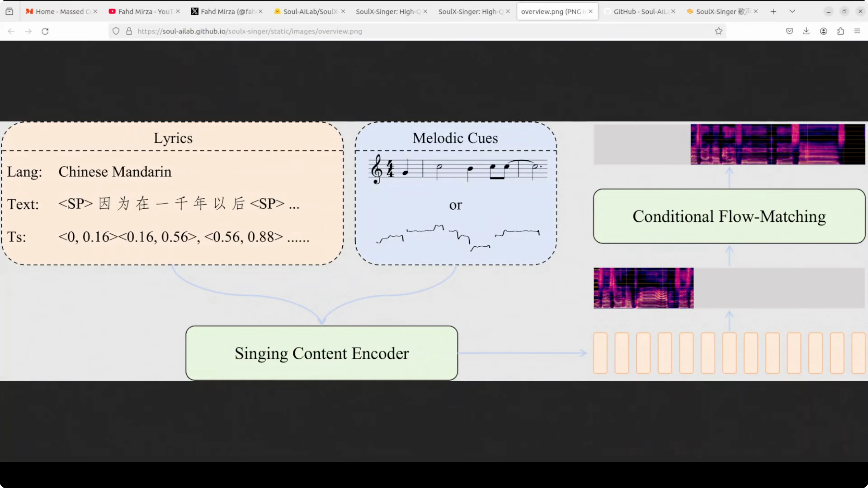Open the downloads panel

(806, 31)
